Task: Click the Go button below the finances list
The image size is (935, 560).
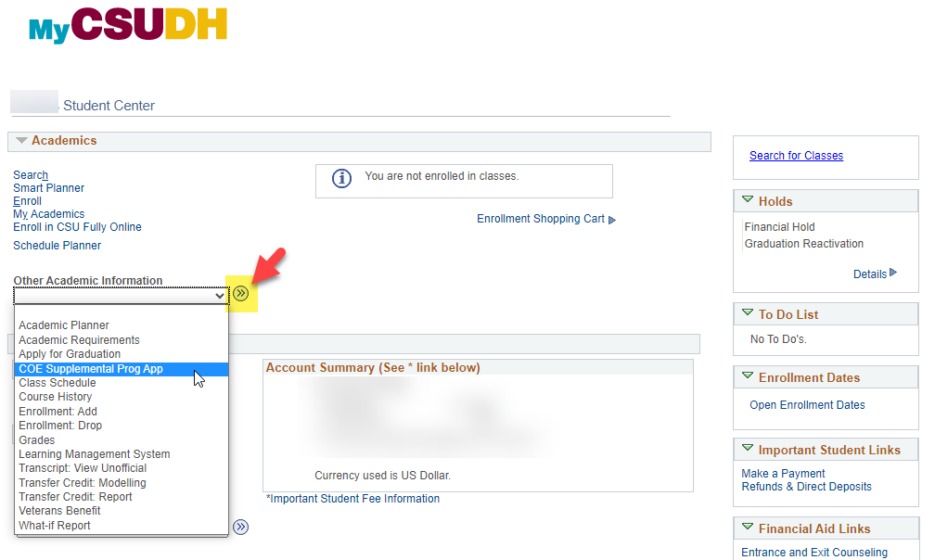Action: coord(241,528)
